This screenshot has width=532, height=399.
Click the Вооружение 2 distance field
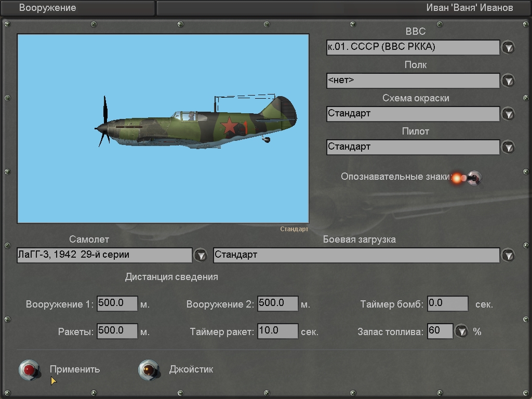click(x=277, y=304)
